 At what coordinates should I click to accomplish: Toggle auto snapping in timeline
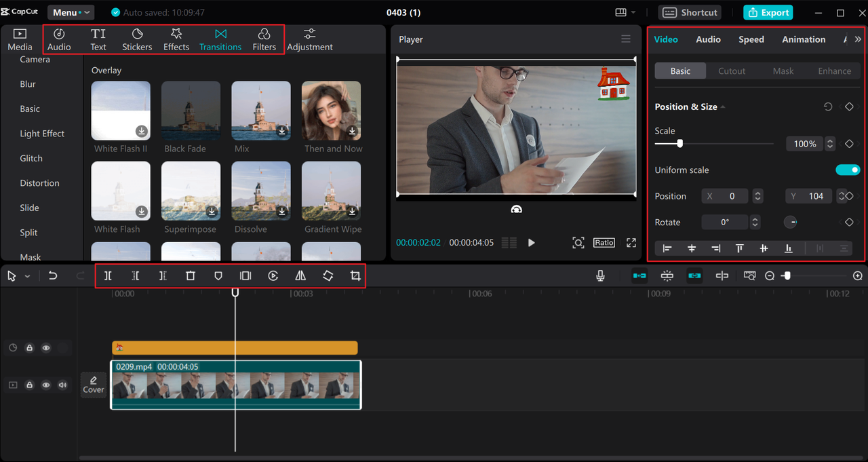(x=667, y=276)
